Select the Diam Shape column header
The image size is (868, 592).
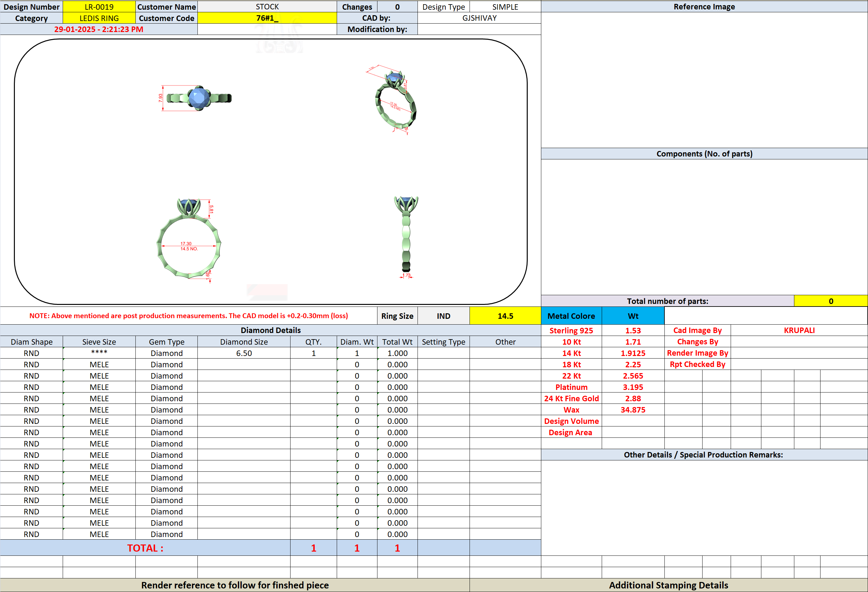pyautogui.click(x=31, y=342)
